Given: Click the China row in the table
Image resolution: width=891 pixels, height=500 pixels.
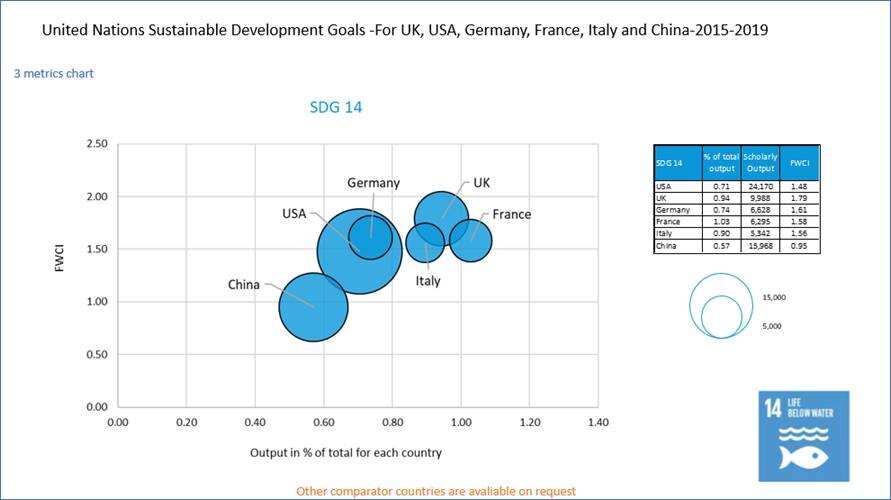Looking at the screenshot, I should click(737, 245).
